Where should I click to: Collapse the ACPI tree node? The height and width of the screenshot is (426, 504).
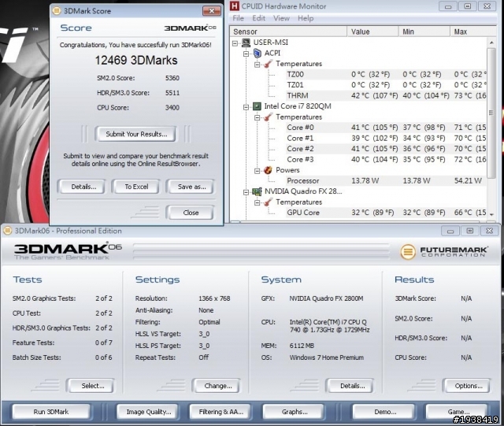click(246, 54)
